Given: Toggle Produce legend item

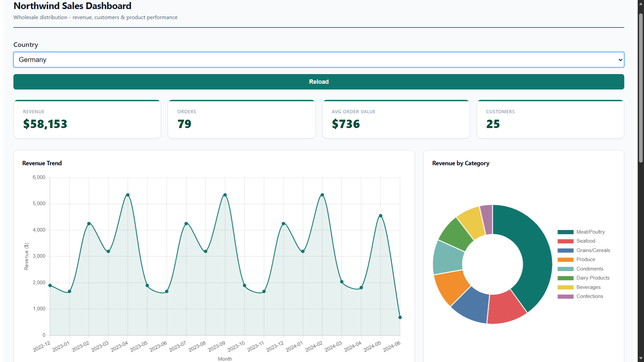Looking at the screenshot, I should 585,259.
